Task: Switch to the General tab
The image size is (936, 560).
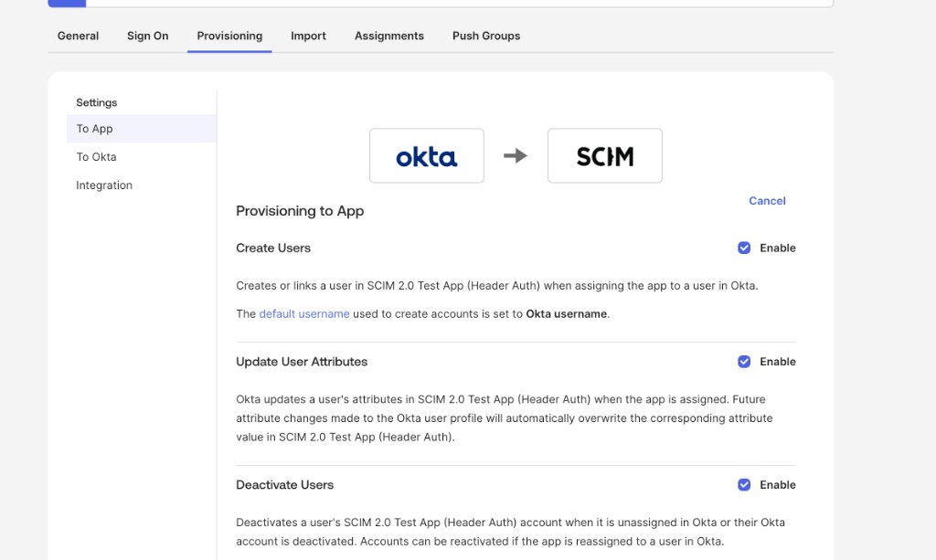Action: (x=79, y=36)
